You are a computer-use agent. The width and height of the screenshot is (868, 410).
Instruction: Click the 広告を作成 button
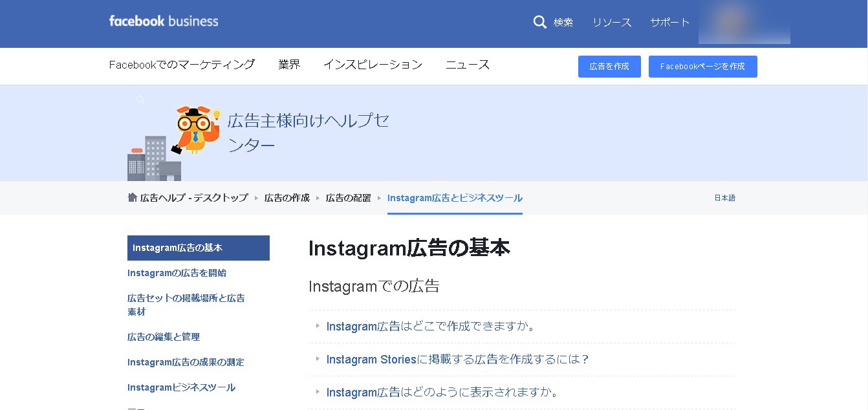[x=609, y=67]
